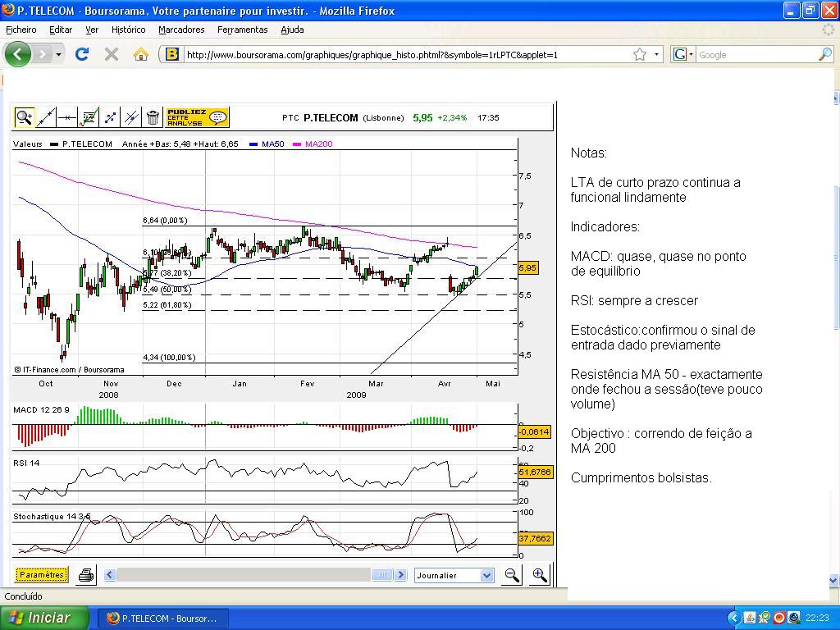
Task: Click the 6,64 (0,00 %) Fibonacci label
Action: coord(165,220)
